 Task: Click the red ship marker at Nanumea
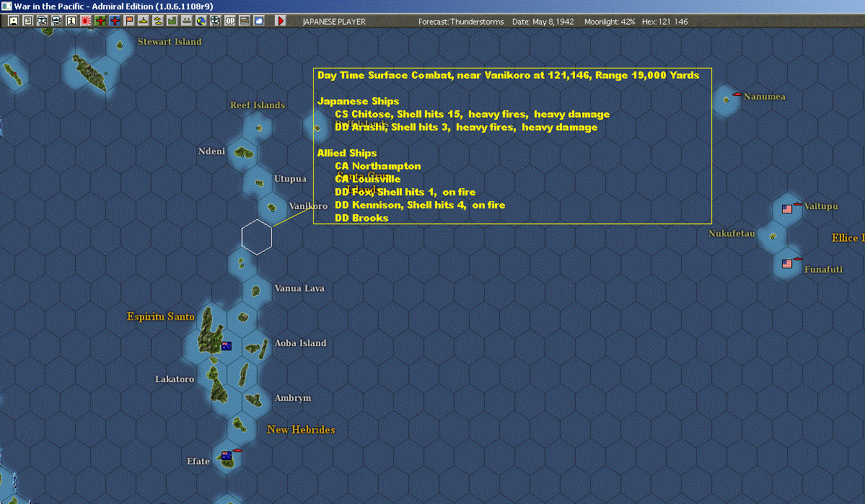(x=737, y=95)
